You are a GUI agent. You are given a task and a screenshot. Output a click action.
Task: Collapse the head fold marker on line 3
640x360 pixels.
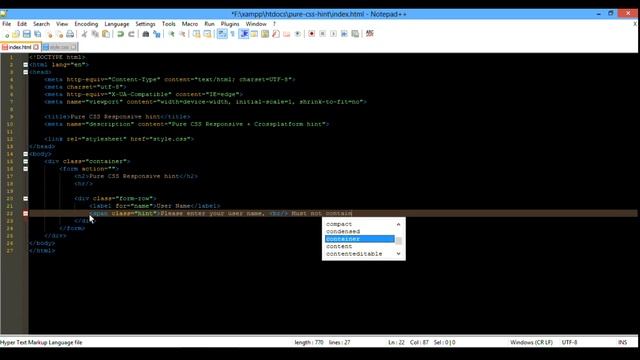pyautogui.click(x=25, y=72)
